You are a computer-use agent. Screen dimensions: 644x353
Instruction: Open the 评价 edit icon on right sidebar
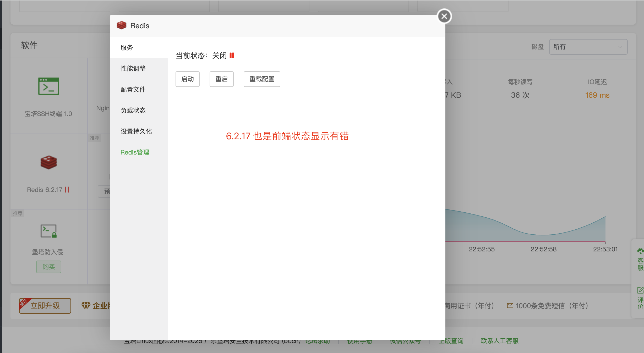click(640, 290)
